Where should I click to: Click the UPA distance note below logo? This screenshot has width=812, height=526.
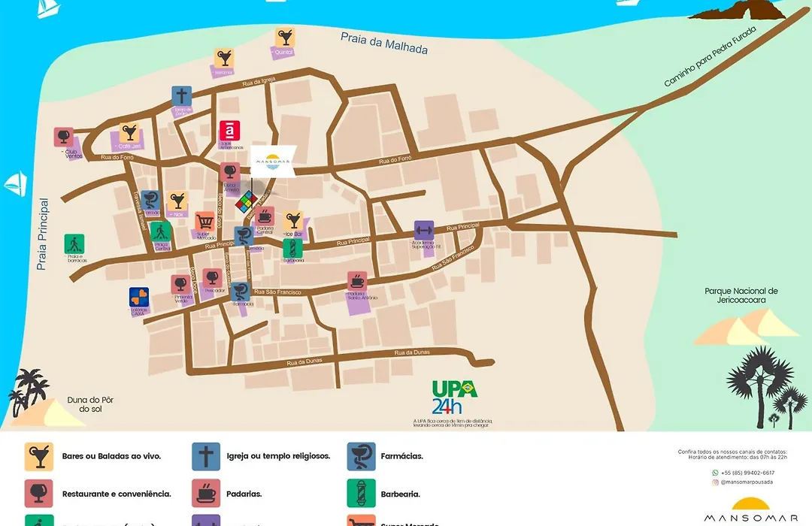(x=453, y=423)
